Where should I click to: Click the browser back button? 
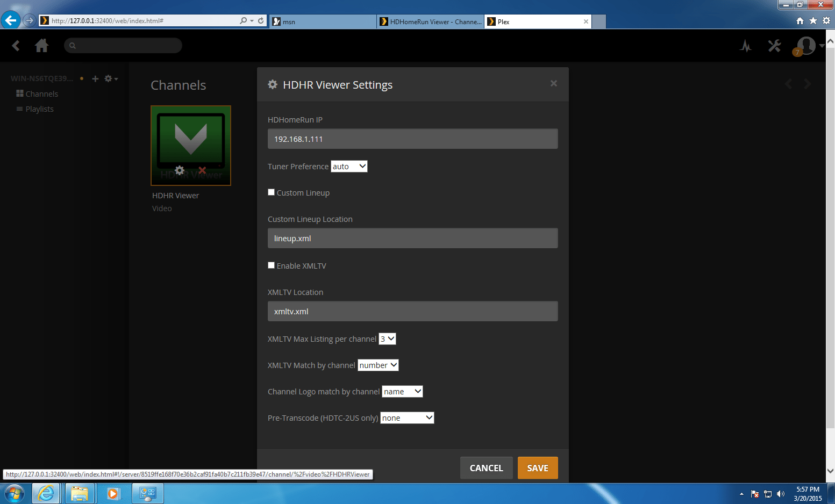[10, 20]
